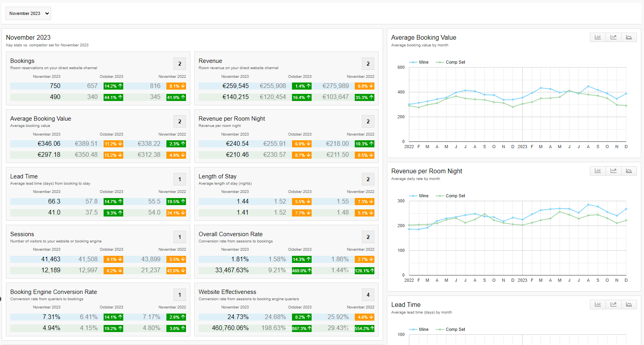Open the November 2023 month dropdown
The image size is (644, 345).
tap(28, 13)
